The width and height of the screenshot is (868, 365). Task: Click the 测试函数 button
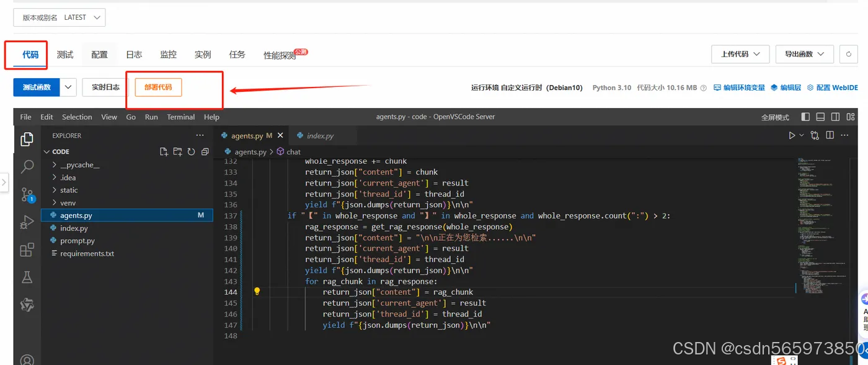click(37, 88)
